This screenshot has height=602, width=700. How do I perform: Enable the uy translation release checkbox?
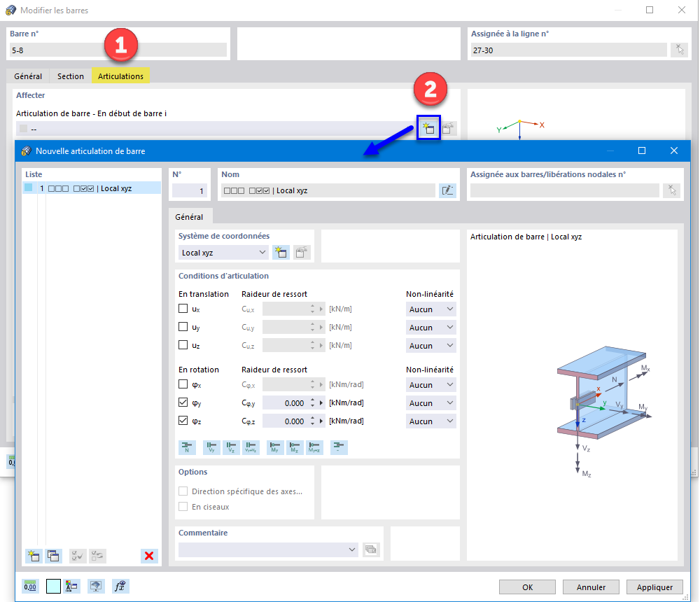tap(183, 327)
